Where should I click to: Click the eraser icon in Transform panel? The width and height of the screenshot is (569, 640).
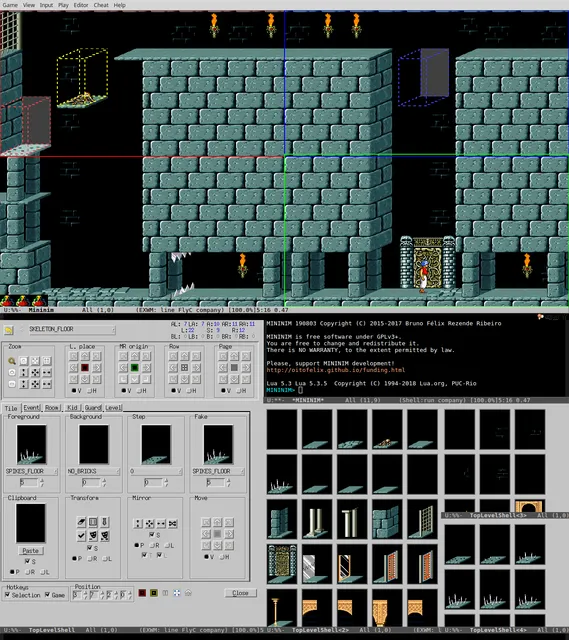click(x=82, y=522)
